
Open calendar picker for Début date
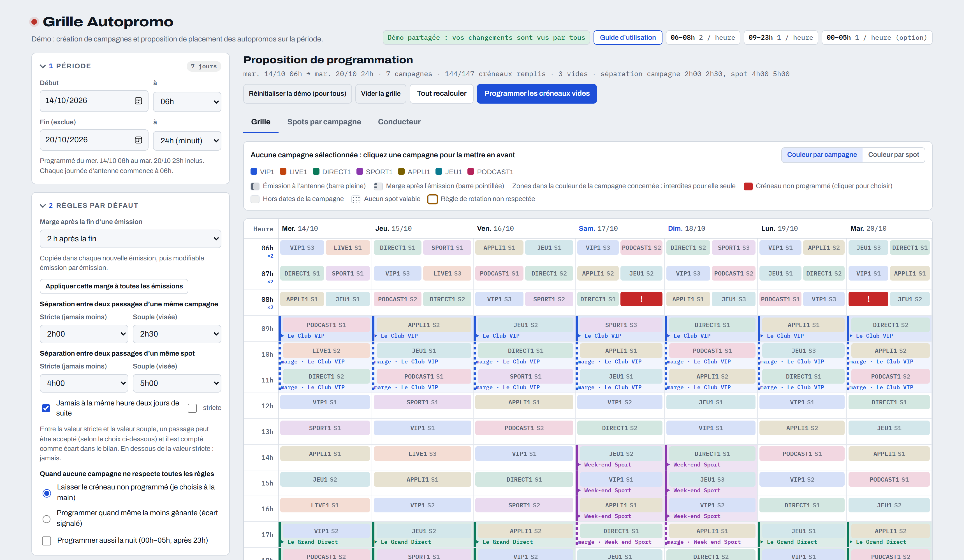click(x=138, y=101)
